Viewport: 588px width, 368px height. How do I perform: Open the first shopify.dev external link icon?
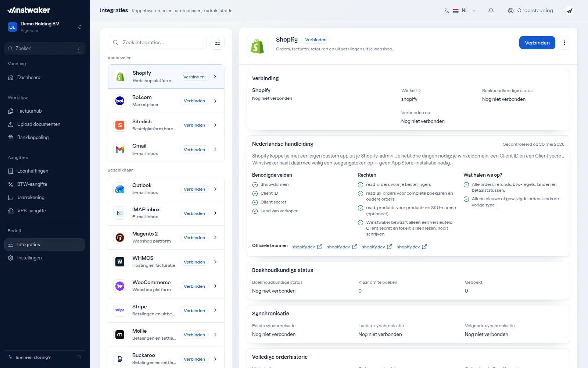click(x=320, y=247)
